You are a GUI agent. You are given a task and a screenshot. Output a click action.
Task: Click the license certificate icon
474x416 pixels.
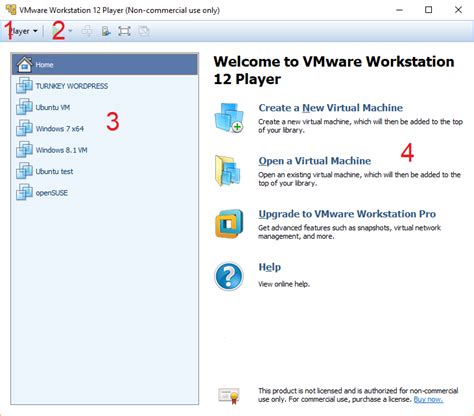point(229,395)
